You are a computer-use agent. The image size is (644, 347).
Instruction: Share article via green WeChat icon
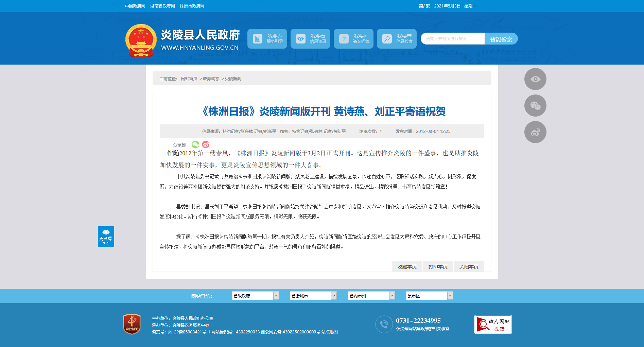195,144
